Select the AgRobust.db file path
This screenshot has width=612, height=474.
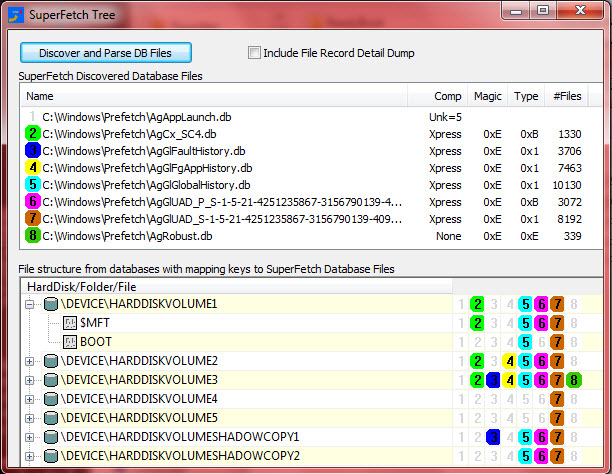pos(127,236)
